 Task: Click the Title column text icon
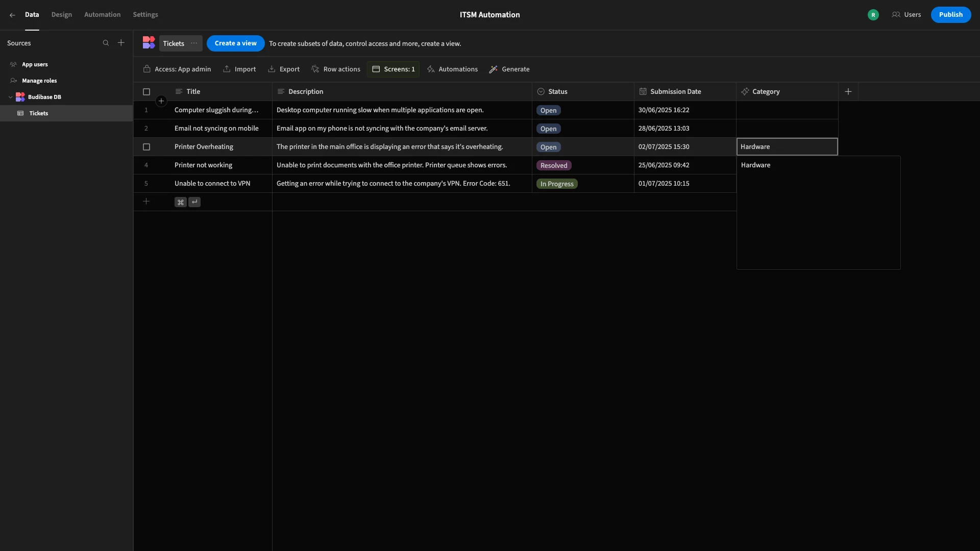point(179,92)
